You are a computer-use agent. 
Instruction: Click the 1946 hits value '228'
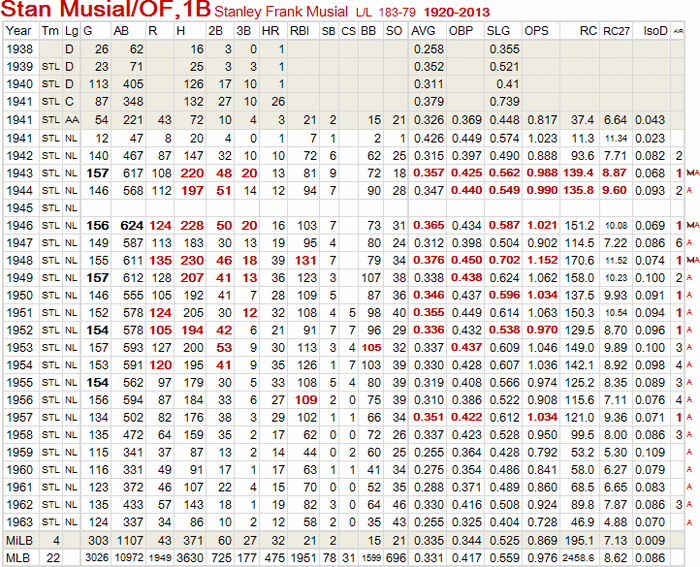pyautogui.click(x=192, y=225)
